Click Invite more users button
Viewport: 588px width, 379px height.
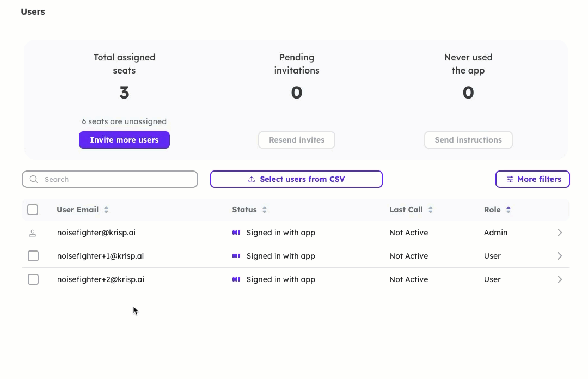tap(124, 140)
